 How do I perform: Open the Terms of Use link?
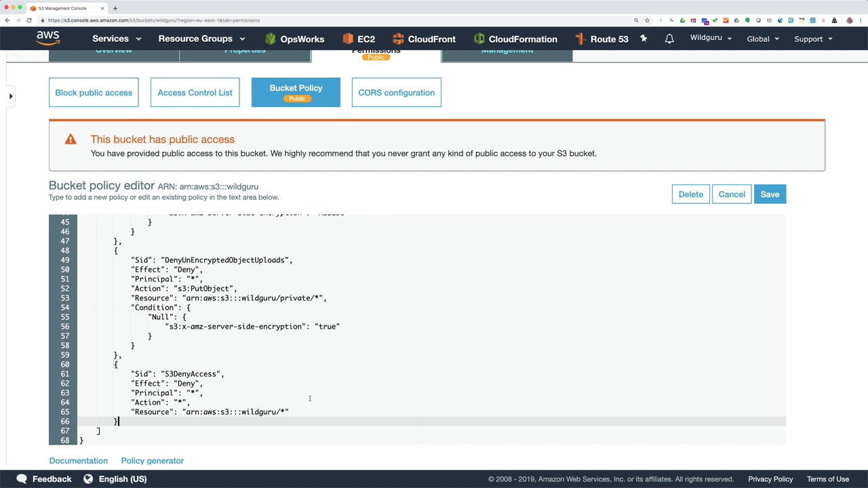[828, 479]
